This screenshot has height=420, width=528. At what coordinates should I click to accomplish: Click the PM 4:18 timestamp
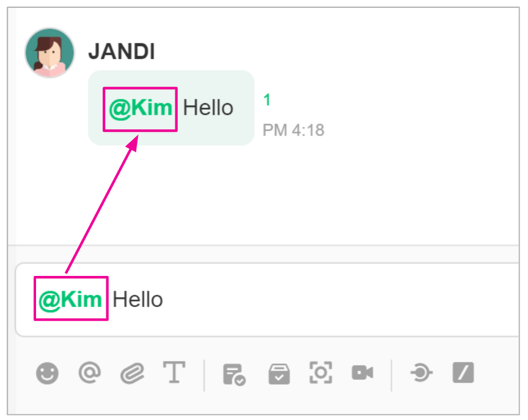point(293,130)
